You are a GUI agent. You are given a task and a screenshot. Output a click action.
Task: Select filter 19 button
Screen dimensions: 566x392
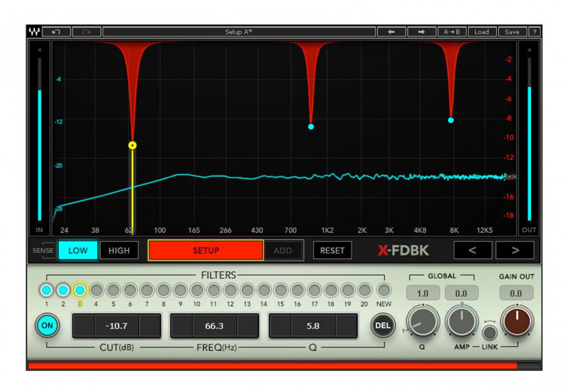tap(348, 290)
